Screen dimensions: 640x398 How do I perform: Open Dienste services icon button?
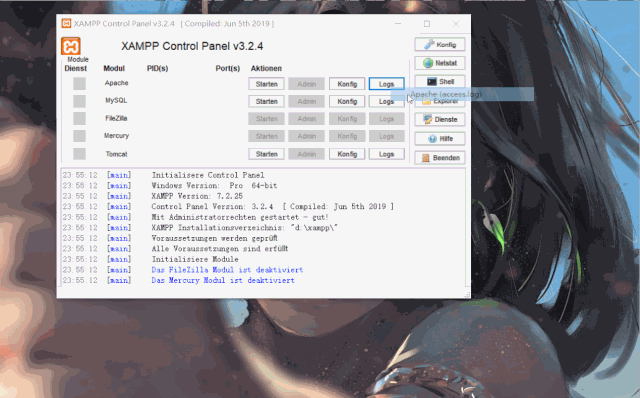tap(440, 120)
